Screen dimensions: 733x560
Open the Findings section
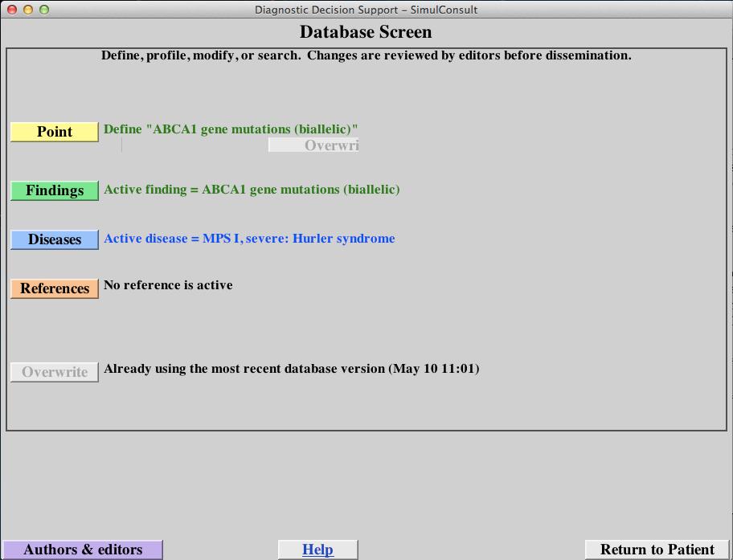pos(55,190)
